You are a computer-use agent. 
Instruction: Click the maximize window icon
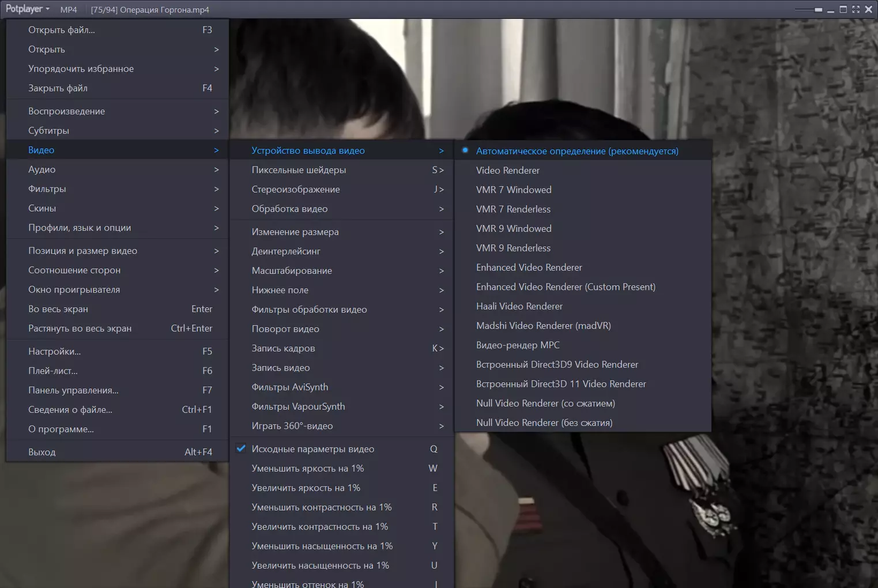(843, 9)
